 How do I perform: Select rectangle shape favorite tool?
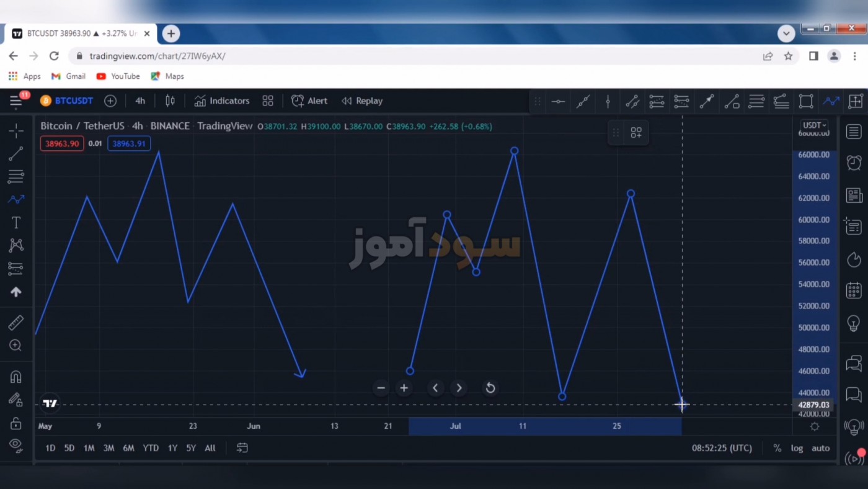pyautogui.click(x=806, y=101)
